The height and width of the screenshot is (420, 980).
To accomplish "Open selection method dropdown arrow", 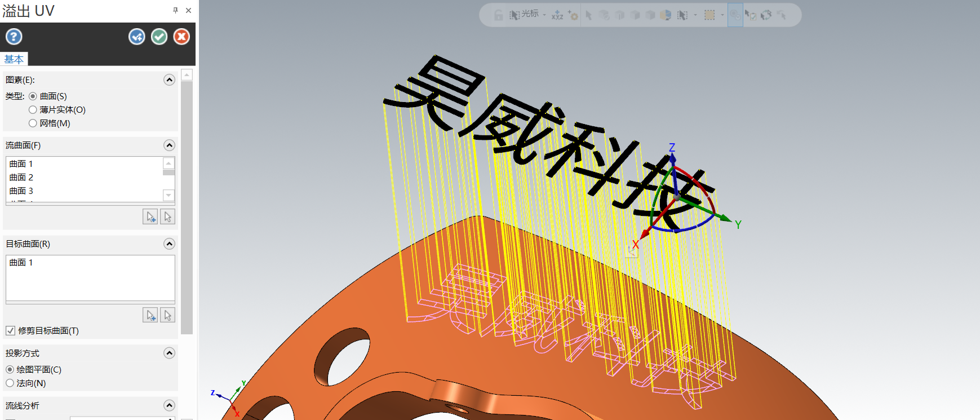I will coord(695,15).
